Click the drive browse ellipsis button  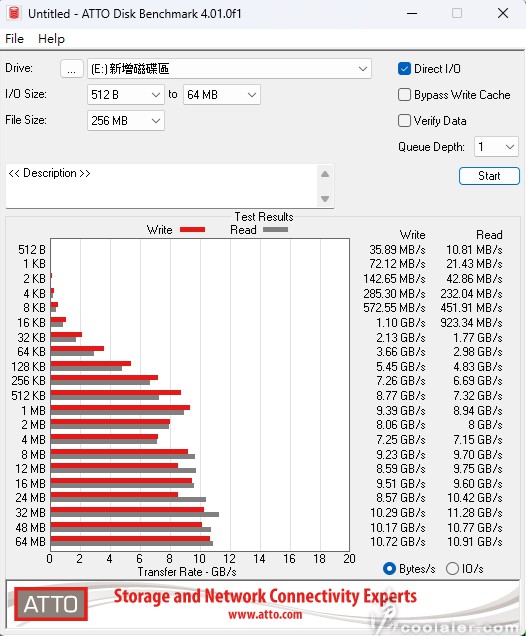click(72, 69)
